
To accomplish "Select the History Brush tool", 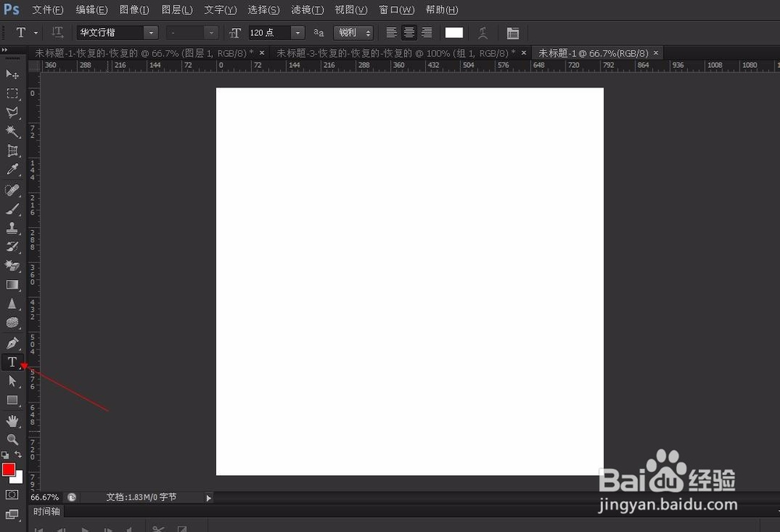I will pyautogui.click(x=12, y=246).
